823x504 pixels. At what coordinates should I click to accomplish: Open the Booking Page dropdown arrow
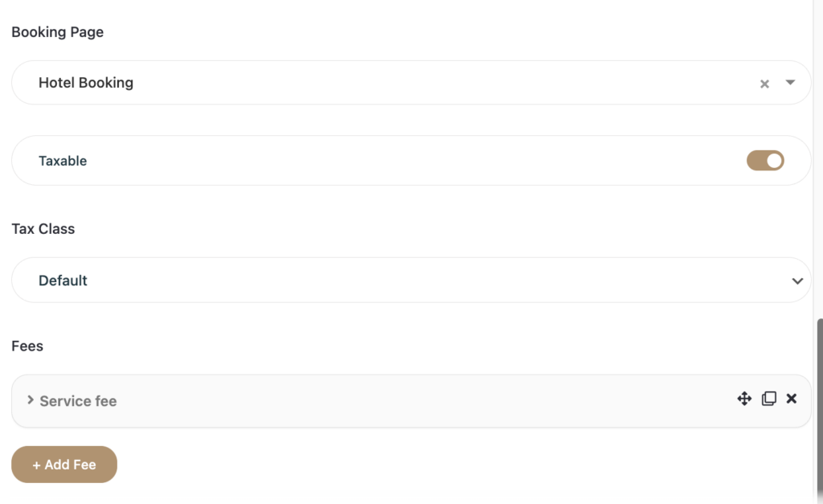click(790, 82)
